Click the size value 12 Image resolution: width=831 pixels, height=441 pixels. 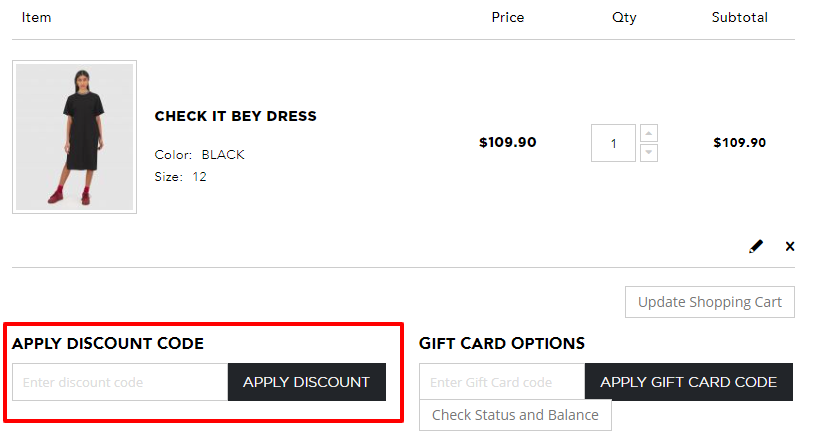tap(199, 177)
